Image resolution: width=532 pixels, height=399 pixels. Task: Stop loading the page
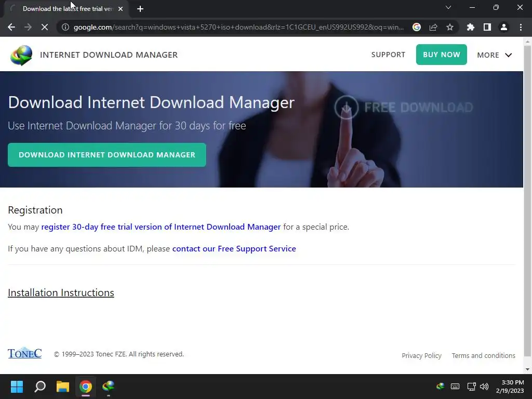pos(45,27)
